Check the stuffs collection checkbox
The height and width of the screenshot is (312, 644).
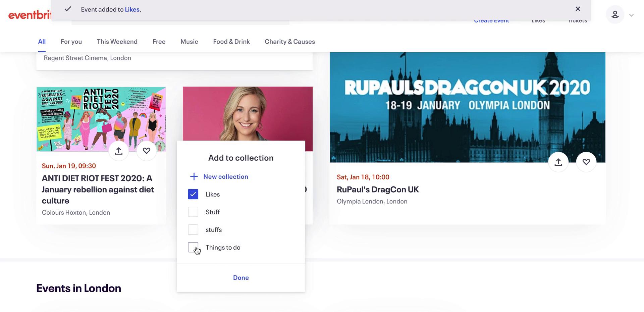[x=193, y=230]
